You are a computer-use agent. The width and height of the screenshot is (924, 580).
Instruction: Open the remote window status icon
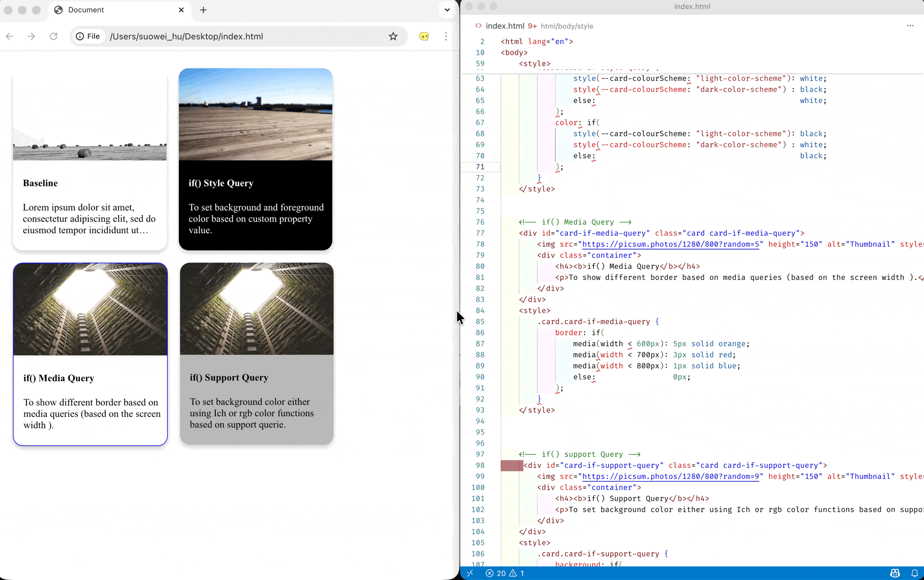pos(470,573)
